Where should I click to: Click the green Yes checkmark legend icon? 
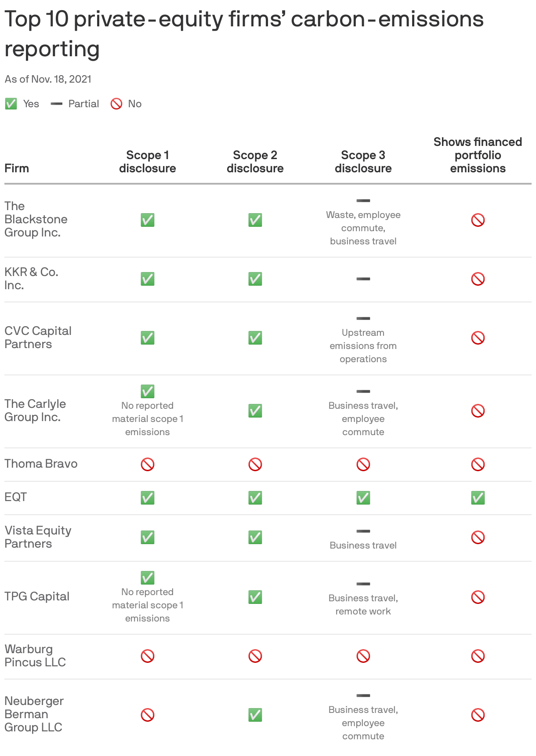coord(11,104)
